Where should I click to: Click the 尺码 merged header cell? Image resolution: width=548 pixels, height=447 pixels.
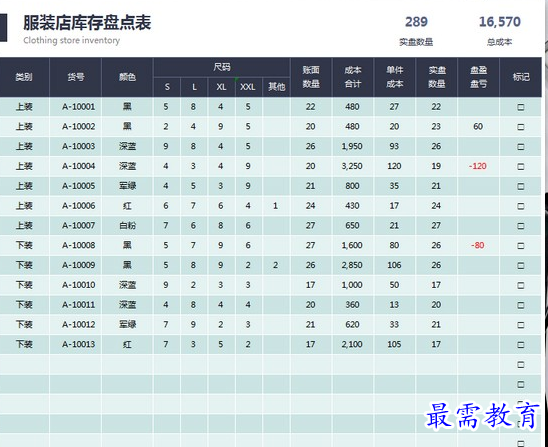click(222, 67)
